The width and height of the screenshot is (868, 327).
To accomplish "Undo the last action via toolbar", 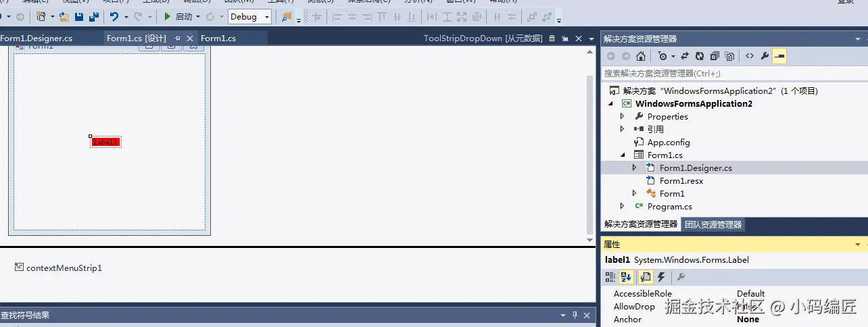I will [x=114, y=16].
